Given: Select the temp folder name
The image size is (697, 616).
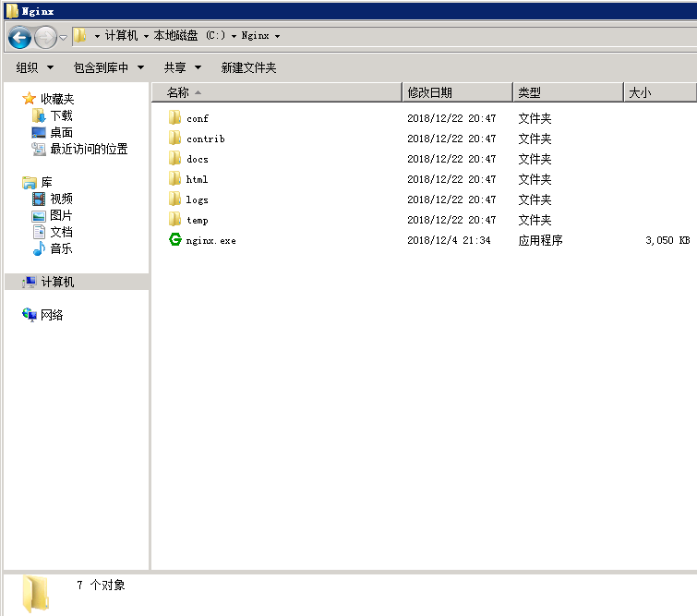Looking at the screenshot, I should point(198,220).
